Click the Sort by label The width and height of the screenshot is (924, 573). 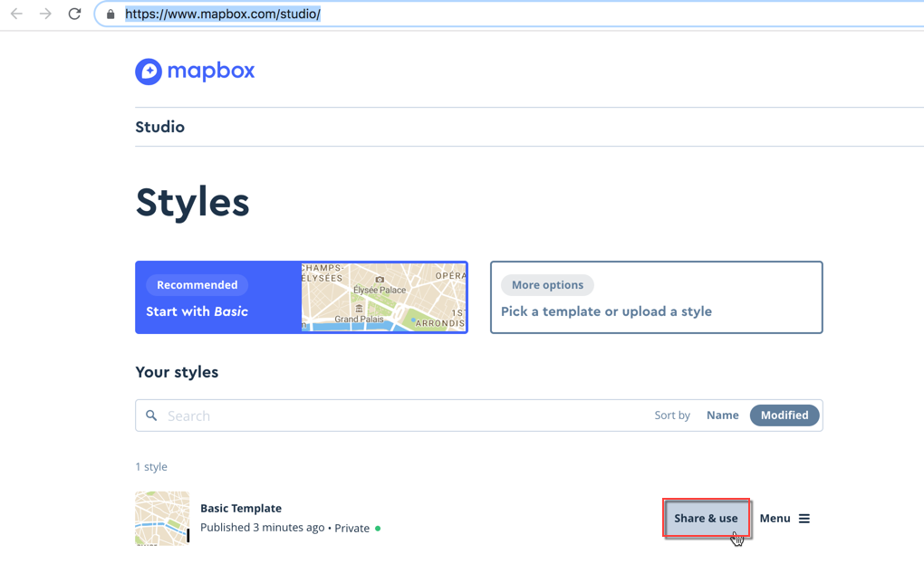tap(672, 415)
